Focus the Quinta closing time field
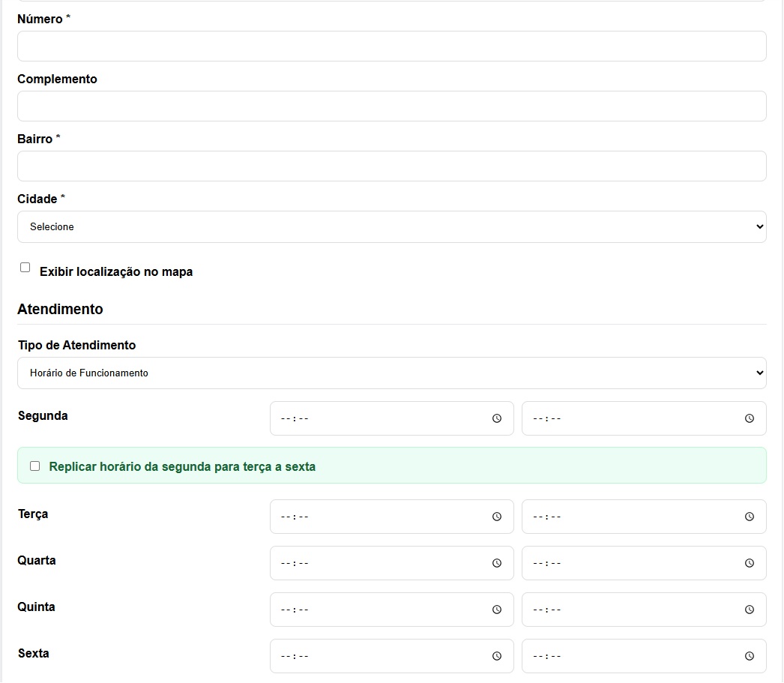The width and height of the screenshot is (784, 683). click(x=644, y=610)
